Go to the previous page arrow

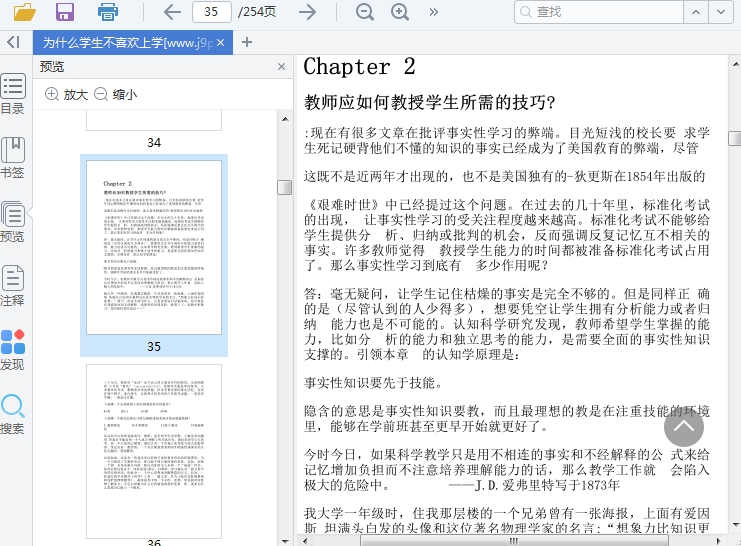click(x=172, y=12)
